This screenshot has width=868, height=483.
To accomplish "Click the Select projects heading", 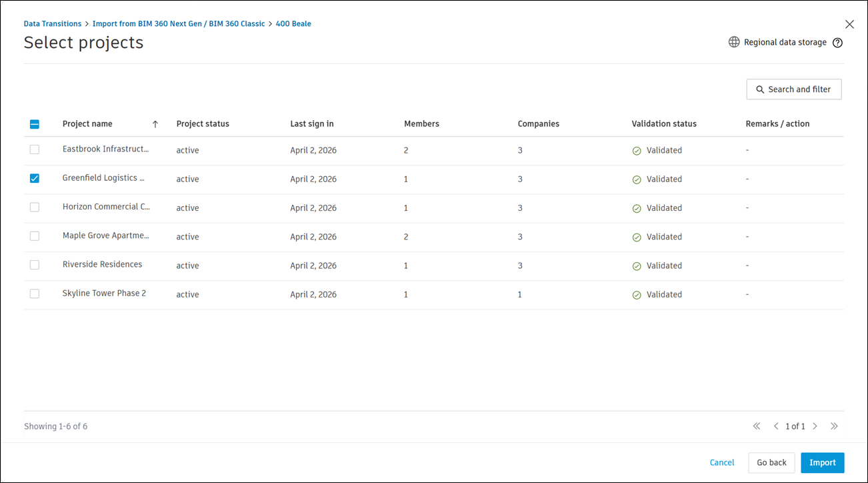I will (x=83, y=42).
